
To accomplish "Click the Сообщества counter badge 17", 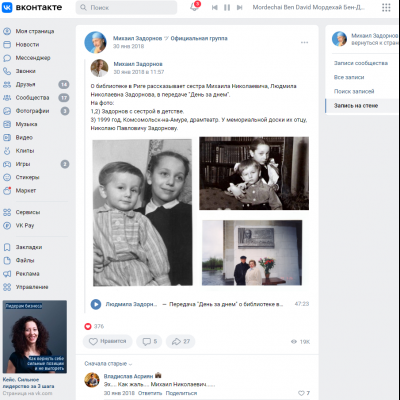I will coord(64,98).
